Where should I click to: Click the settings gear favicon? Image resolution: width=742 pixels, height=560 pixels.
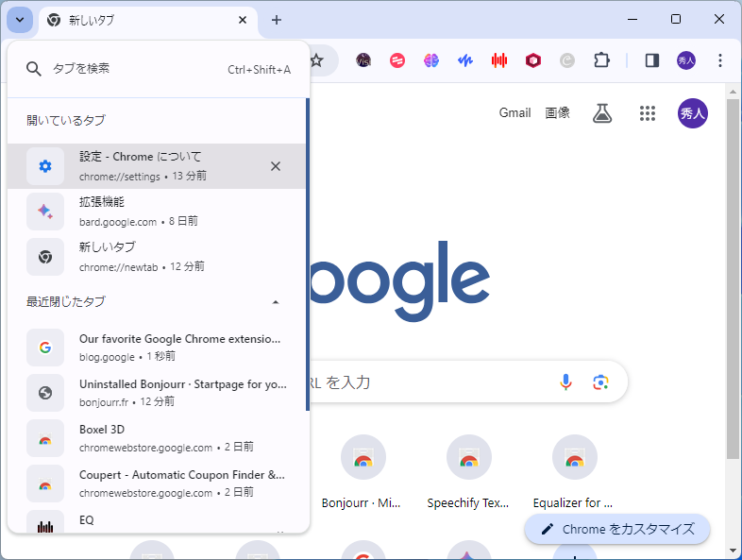(45, 166)
